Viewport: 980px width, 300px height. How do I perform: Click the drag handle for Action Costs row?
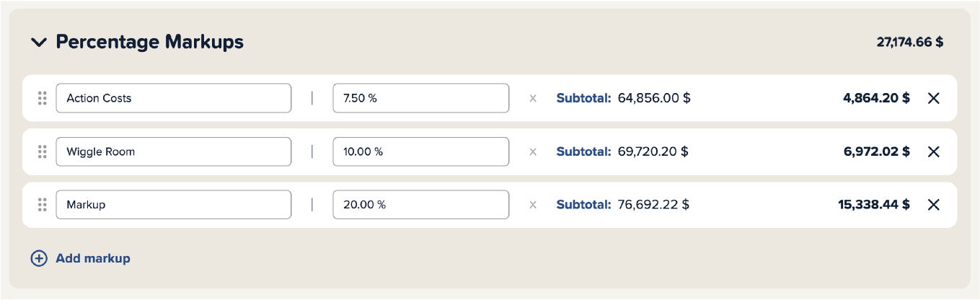pyautogui.click(x=42, y=98)
